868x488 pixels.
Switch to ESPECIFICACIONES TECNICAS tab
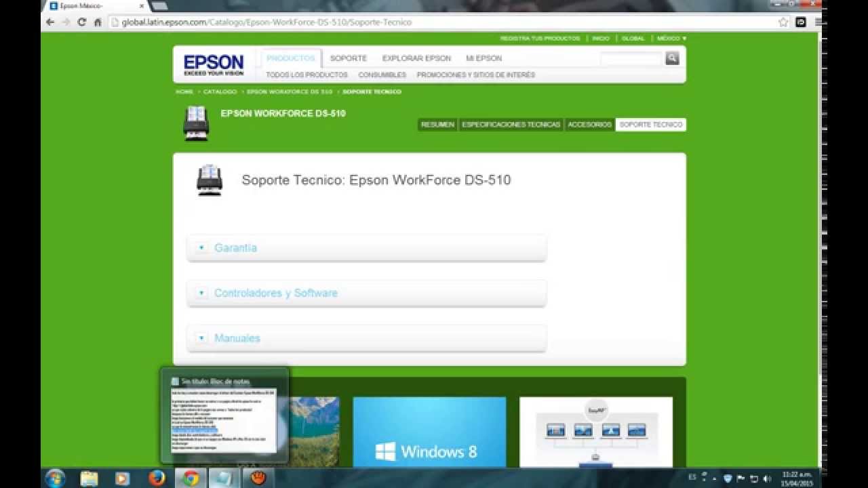coord(511,125)
